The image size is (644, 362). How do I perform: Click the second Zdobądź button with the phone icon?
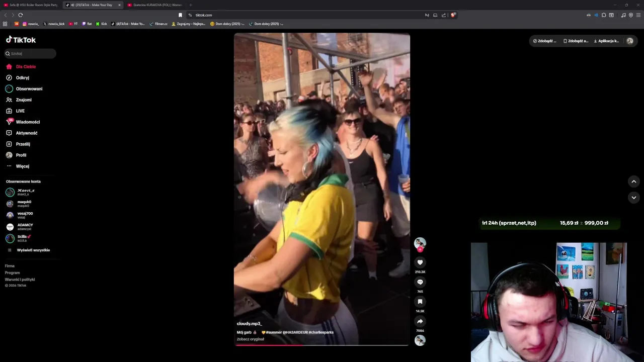(576, 41)
